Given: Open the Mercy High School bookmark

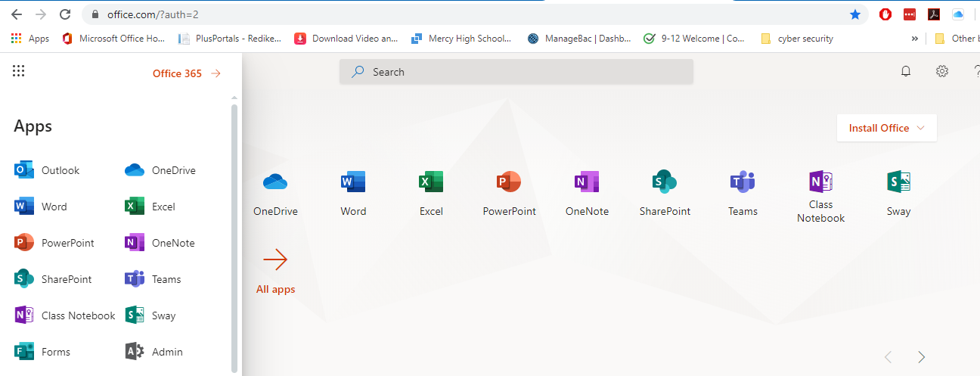Looking at the screenshot, I should [x=461, y=39].
